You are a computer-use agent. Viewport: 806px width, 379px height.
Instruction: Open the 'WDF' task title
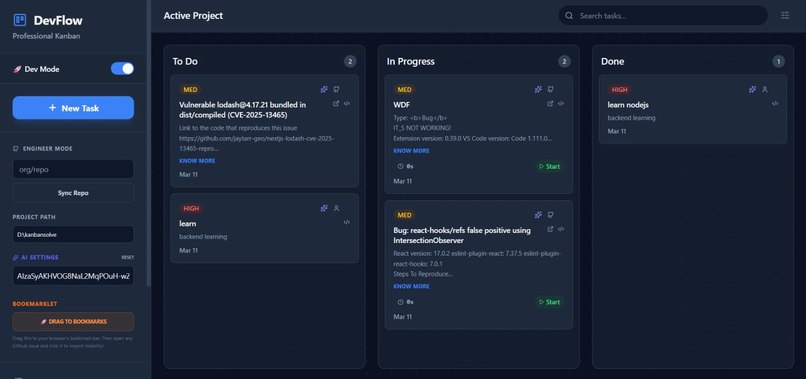tap(401, 105)
